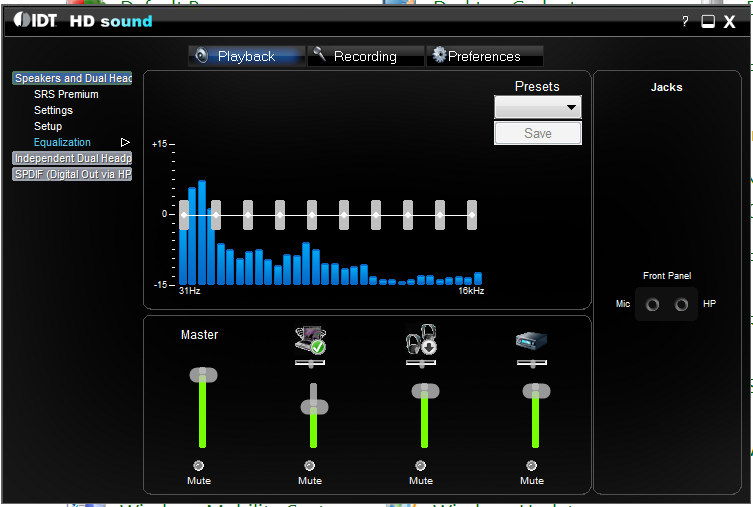Open the Settings entry in sidebar

[x=53, y=110]
